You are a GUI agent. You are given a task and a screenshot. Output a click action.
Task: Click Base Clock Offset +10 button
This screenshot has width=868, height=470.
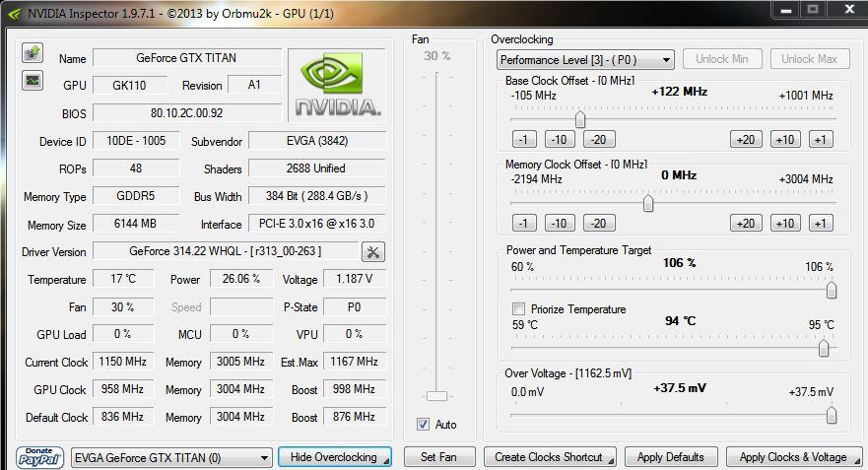785,140
